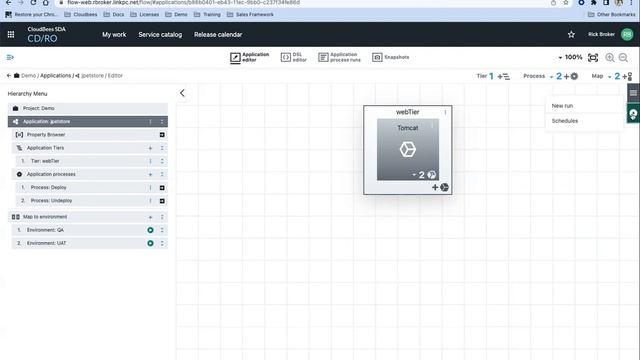Add tier in Application Tiers row
This screenshot has width=640, height=360.
tap(150, 148)
